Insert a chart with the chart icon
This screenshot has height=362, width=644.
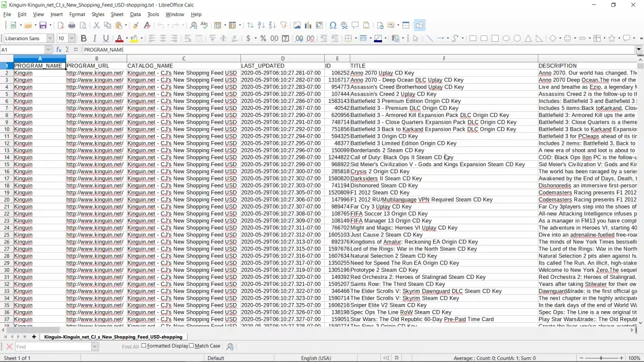tap(308, 25)
